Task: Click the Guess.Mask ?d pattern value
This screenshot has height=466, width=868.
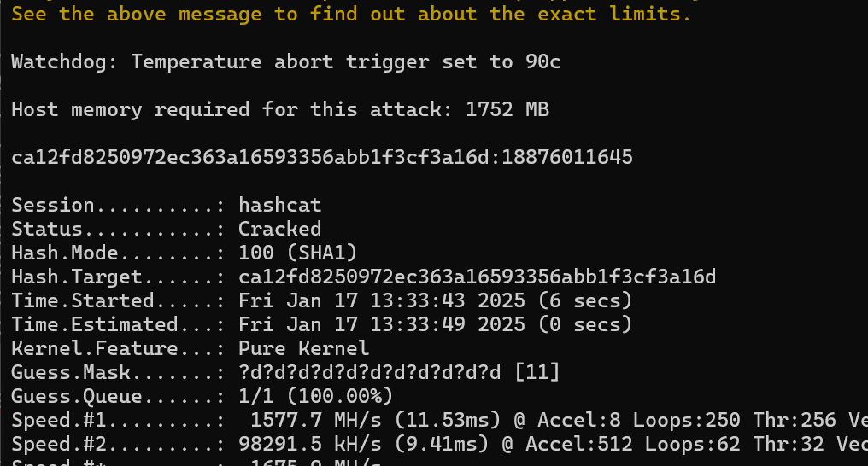Action: point(369,372)
